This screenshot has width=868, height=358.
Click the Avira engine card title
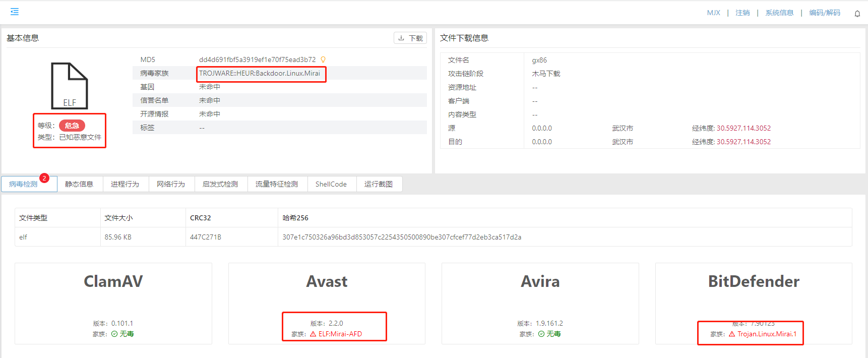(540, 281)
